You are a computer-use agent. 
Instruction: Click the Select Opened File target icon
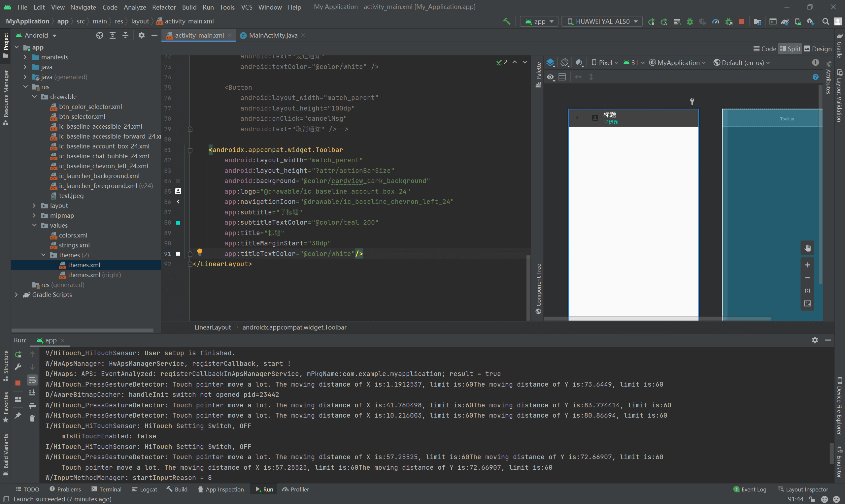tap(99, 35)
